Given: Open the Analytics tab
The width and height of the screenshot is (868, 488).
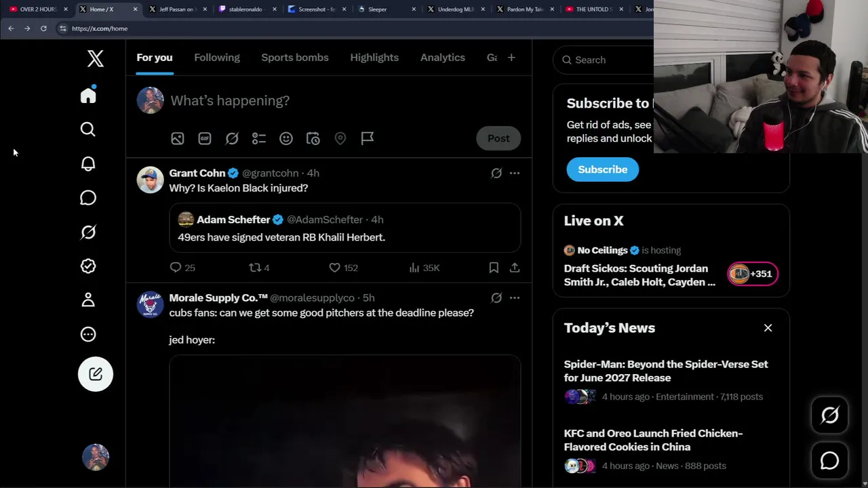Looking at the screenshot, I should (443, 58).
